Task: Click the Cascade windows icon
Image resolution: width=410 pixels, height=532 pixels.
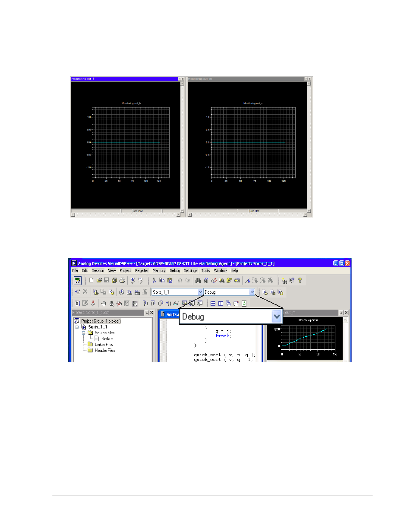Action: tap(228, 304)
